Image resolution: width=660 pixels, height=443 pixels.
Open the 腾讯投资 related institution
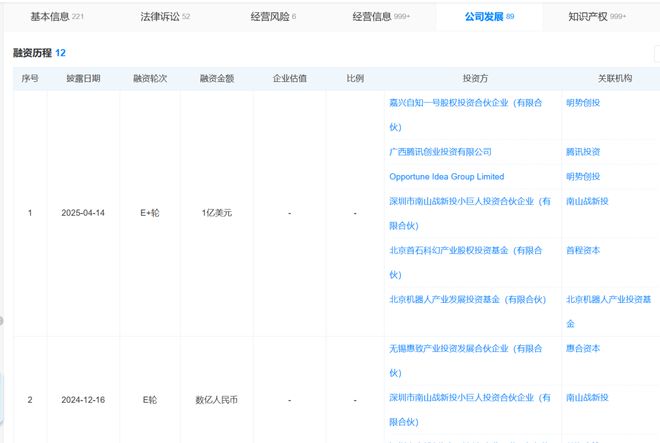click(x=583, y=152)
